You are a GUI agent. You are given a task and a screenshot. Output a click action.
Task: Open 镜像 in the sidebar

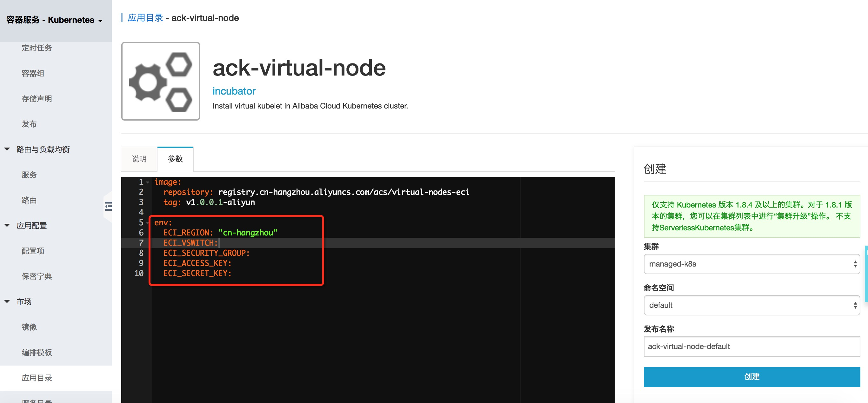[x=29, y=327]
